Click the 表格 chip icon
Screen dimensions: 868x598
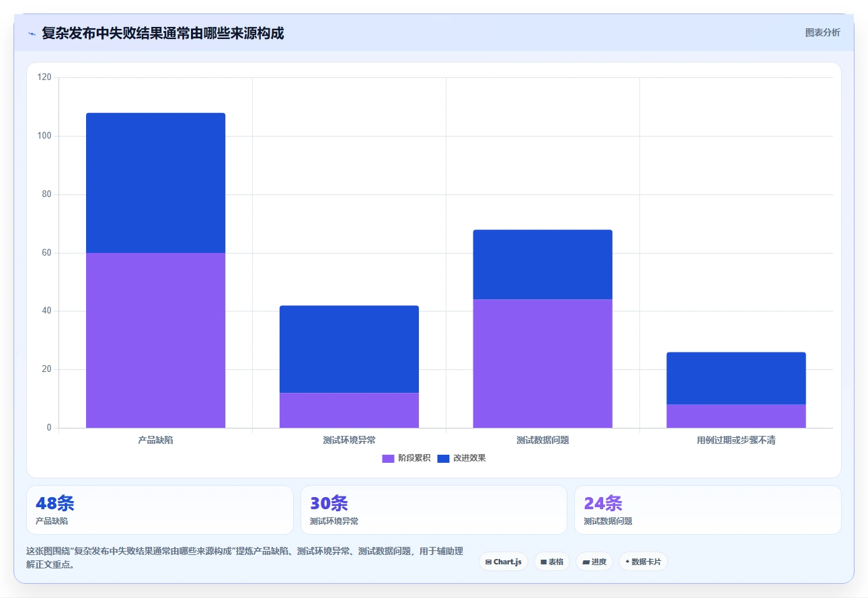click(x=543, y=562)
